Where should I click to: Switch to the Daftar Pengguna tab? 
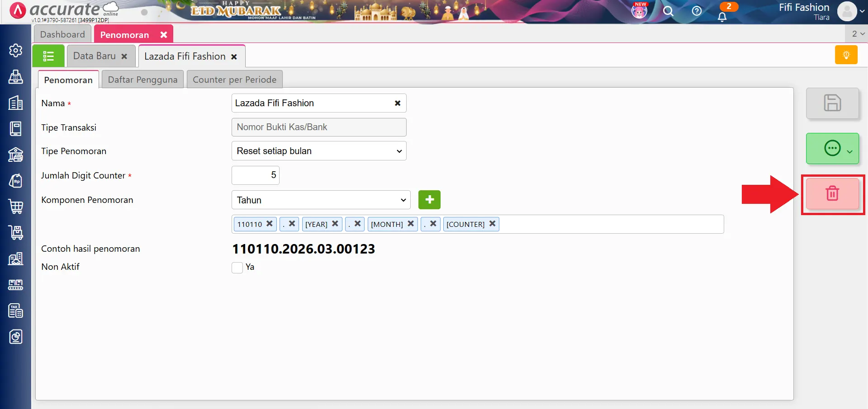pos(142,80)
